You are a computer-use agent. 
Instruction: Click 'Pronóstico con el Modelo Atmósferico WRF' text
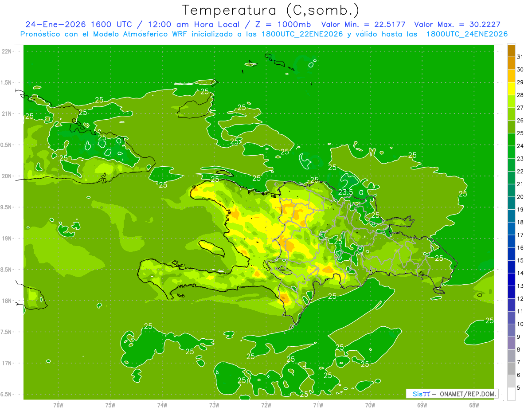[x=104, y=34]
